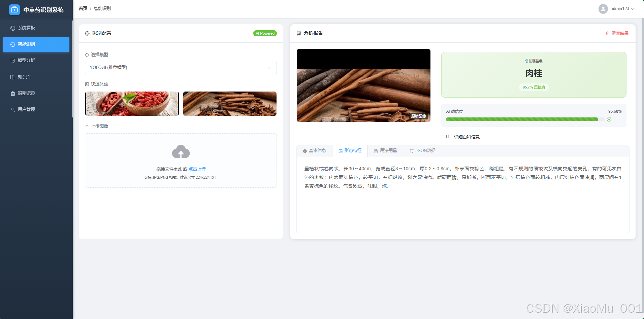Screen dimensions: 644x319
Task: Open the 识别记录 sidebar icon
Action: (13, 93)
